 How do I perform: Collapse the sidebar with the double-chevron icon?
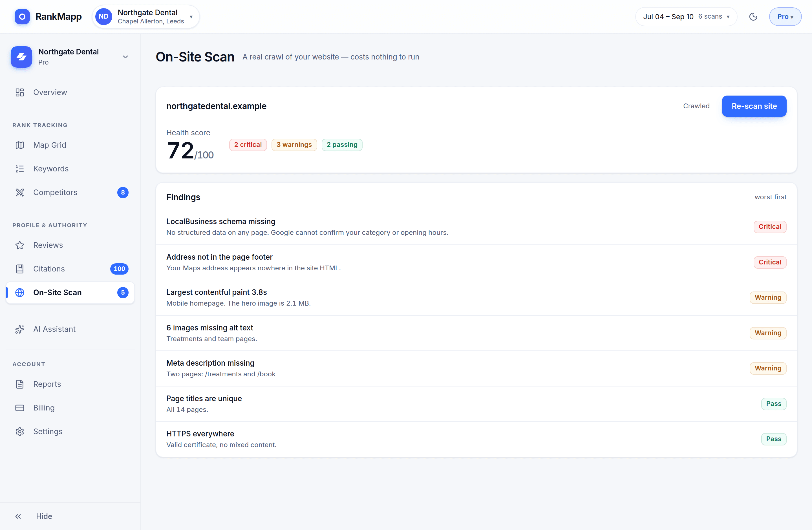click(x=18, y=516)
